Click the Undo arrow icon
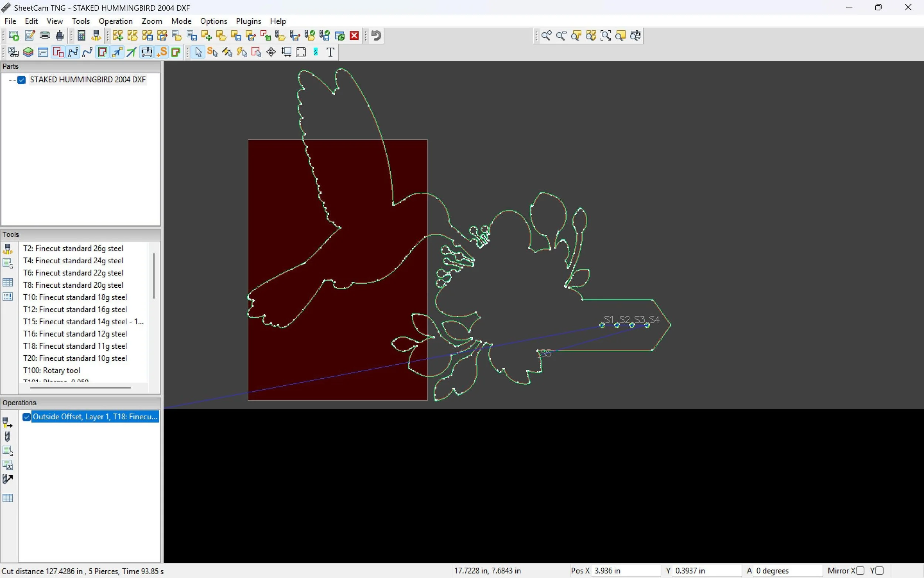This screenshot has height=578, width=924. (376, 36)
